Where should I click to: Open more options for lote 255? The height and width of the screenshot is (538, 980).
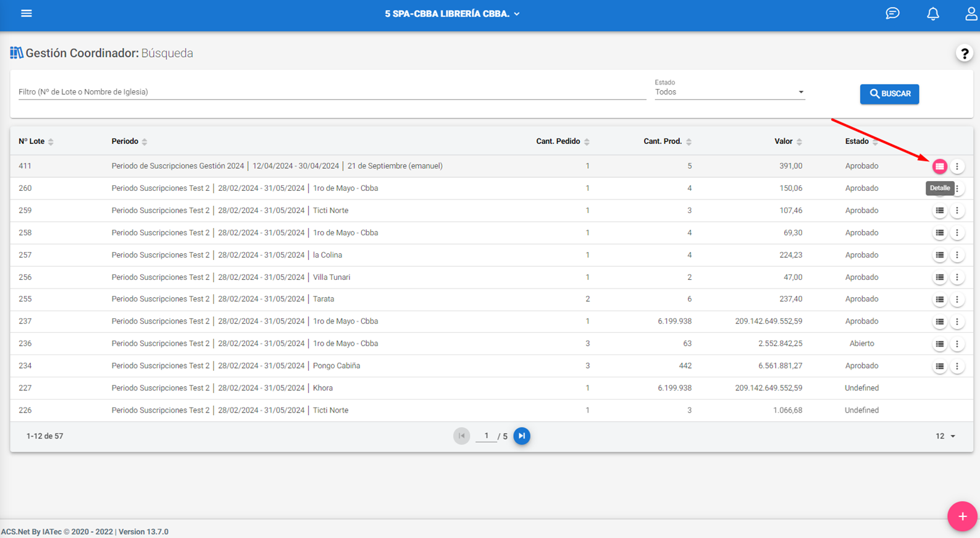tap(957, 300)
